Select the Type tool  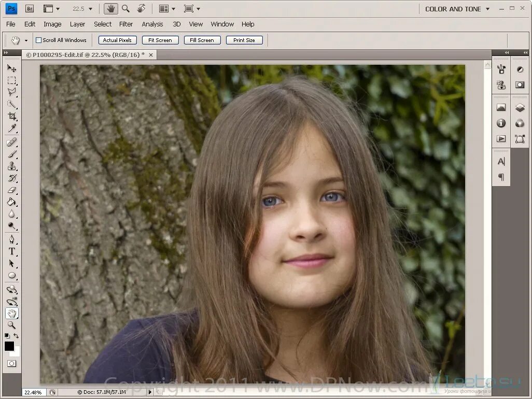pos(12,251)
